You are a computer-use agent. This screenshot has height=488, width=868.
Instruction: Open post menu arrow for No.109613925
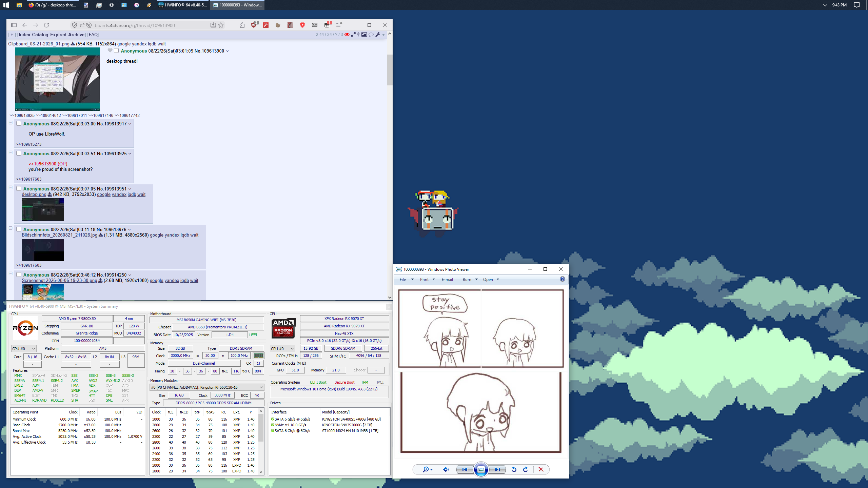130,154
